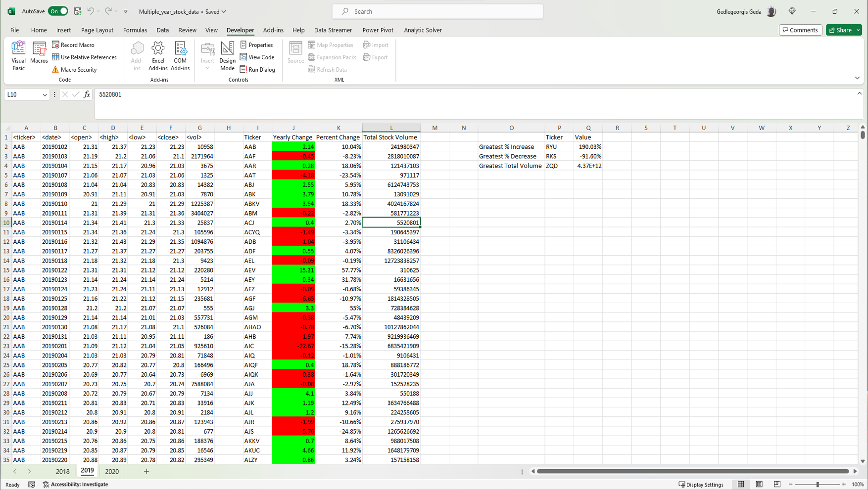This screenshot has width=868, height=490.
Task: Open the Formulas ribbon tab
Action: click(135, 30)
